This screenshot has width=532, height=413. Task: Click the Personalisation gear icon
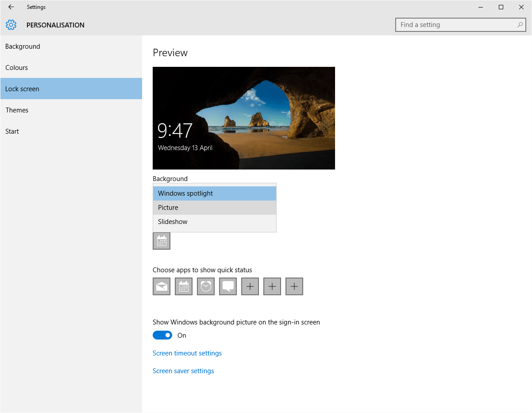click(x=11, y=25)
